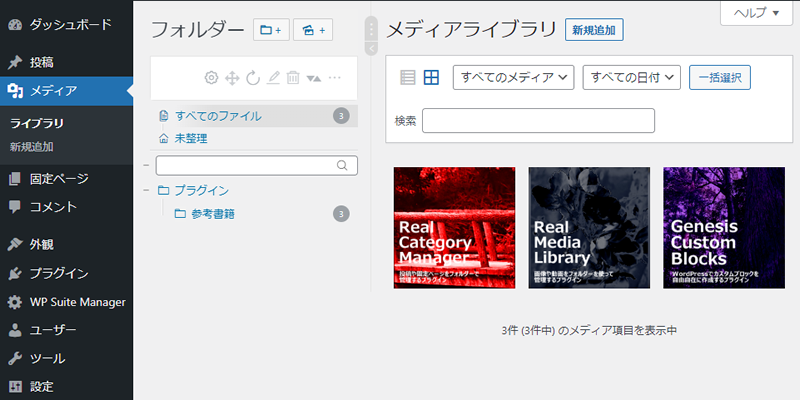Viewport: 800px width, 400px height.
Task: Open 投稿 in admin menu
Action: (x=66, y=63)
